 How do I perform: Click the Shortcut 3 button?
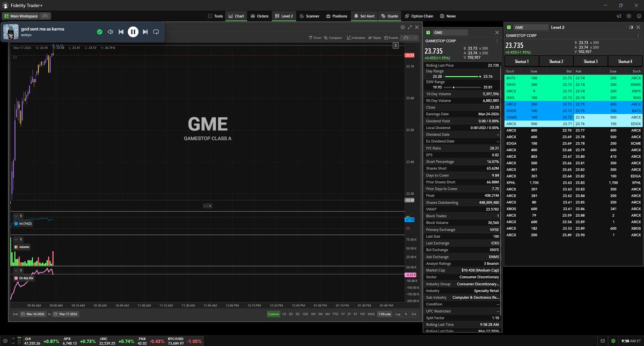pyautogui.click(x=590, y=62)
